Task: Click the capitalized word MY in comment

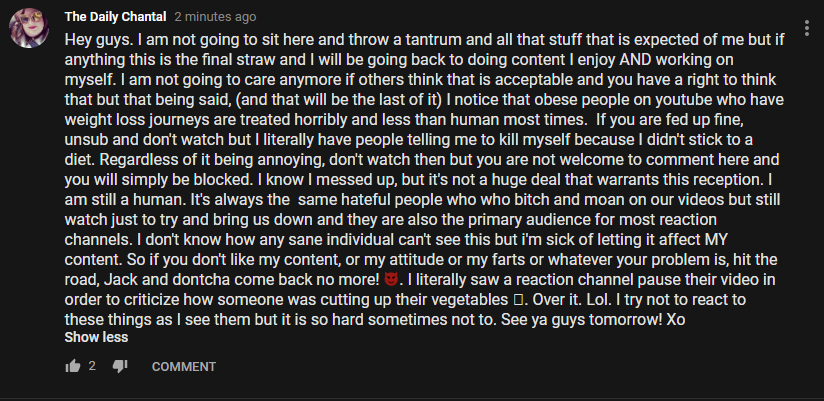Action: click(714, 240)
